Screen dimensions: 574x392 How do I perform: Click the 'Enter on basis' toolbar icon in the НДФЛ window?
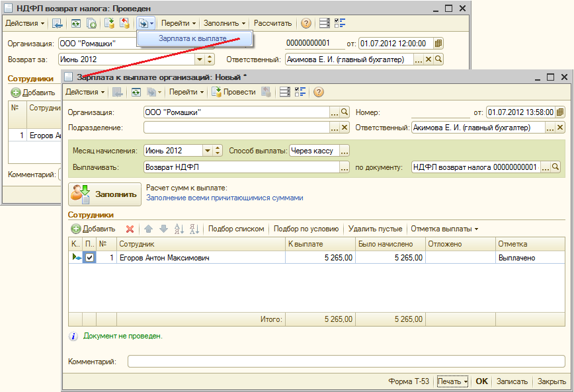click(145, 23)
